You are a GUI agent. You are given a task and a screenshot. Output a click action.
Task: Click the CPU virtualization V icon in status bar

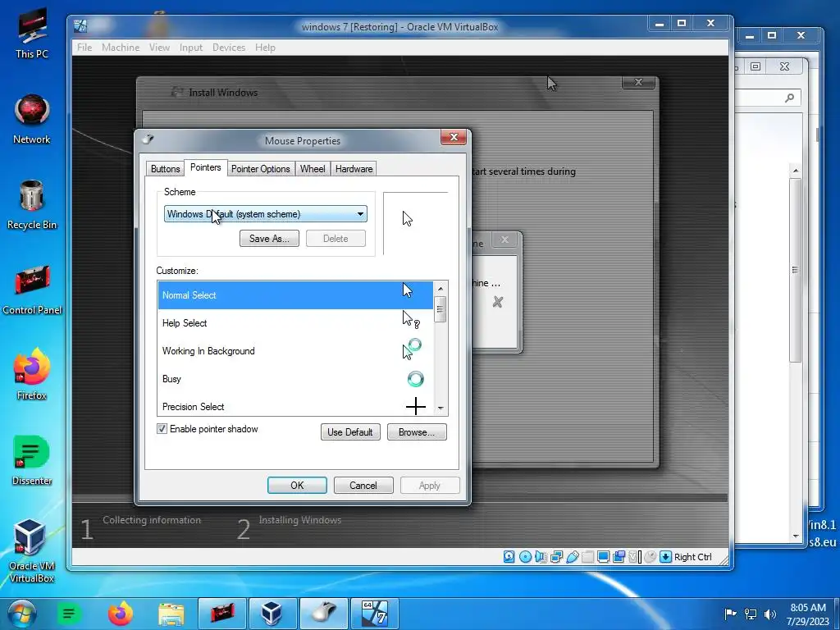point(635,557)
